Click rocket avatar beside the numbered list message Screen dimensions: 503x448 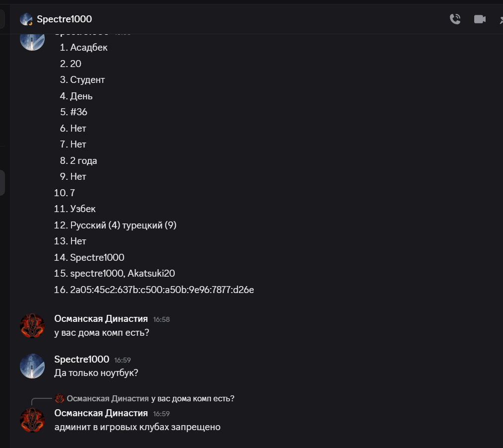click(32, 40)
